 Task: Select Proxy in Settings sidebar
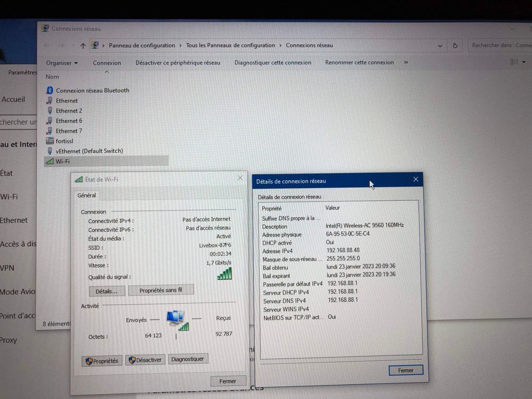[9, 340]
